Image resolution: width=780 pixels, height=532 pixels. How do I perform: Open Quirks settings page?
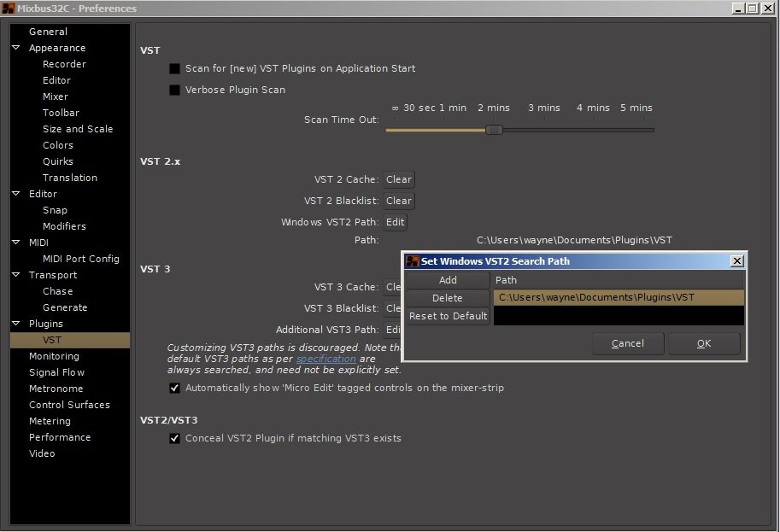coord(58,161)
